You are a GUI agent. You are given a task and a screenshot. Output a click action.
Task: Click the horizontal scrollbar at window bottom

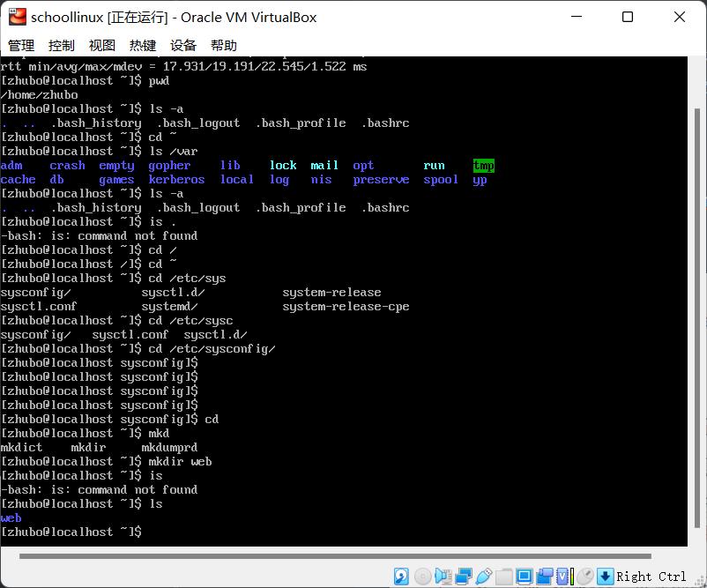[x=336, y=556]
